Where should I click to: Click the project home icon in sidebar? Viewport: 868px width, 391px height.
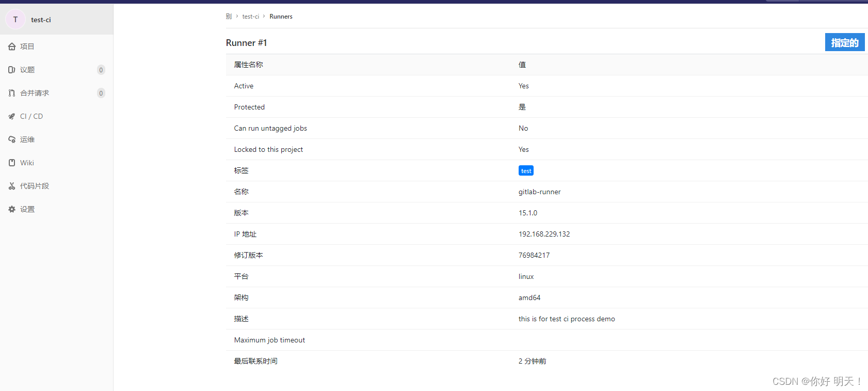tap(12, 46)
